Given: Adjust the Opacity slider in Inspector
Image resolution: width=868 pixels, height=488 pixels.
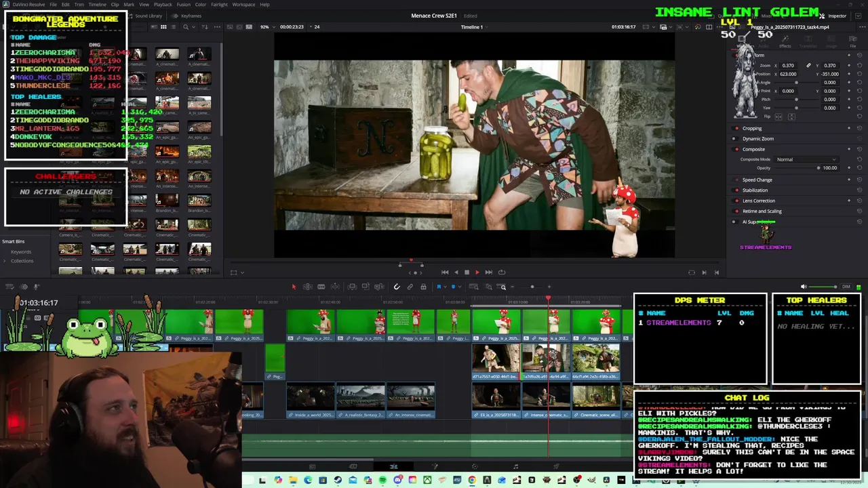Looking at the screenshot, I should click(x=818, y=167).
